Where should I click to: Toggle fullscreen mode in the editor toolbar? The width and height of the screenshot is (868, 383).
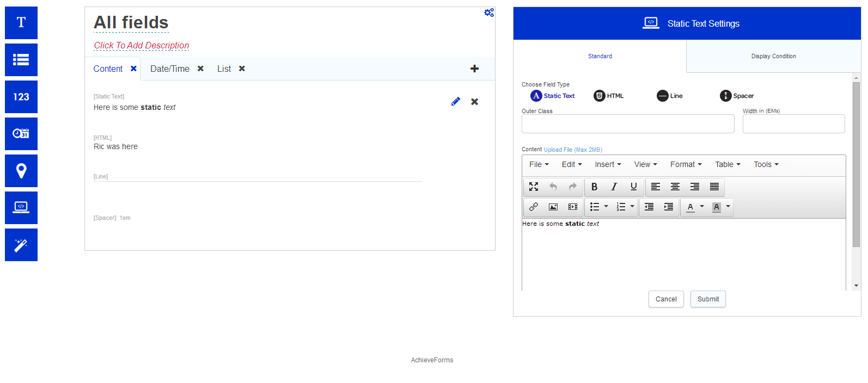point(534,187)
